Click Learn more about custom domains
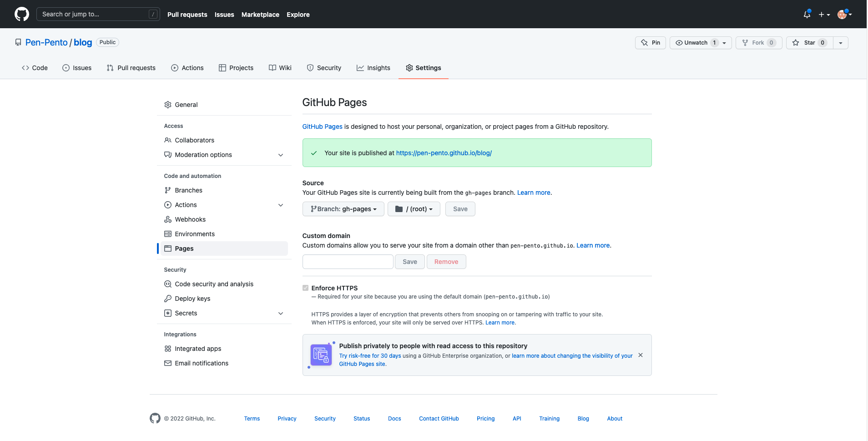The width and height of the screenshot is (868, 441). pyautogui.click(x=593, y=245)
